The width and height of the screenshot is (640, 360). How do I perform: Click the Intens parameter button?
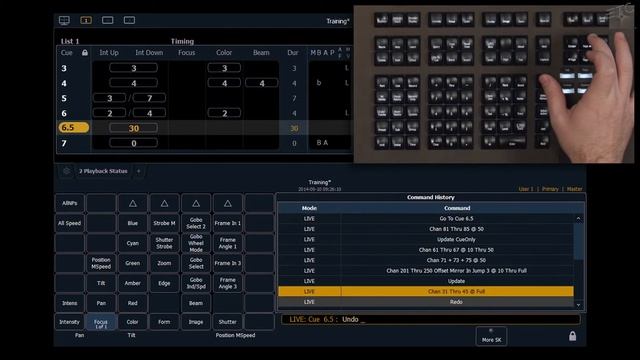click(70, 303)
